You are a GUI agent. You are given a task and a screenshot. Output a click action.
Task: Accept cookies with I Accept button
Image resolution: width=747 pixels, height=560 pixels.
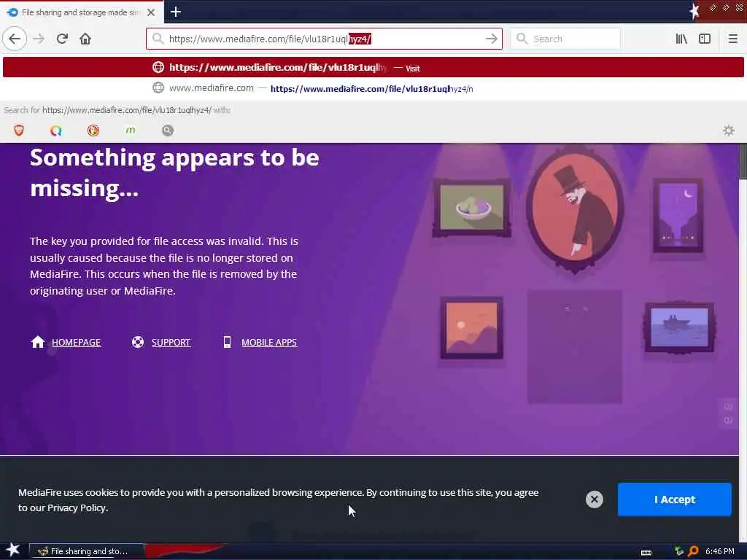click(674, 499)
